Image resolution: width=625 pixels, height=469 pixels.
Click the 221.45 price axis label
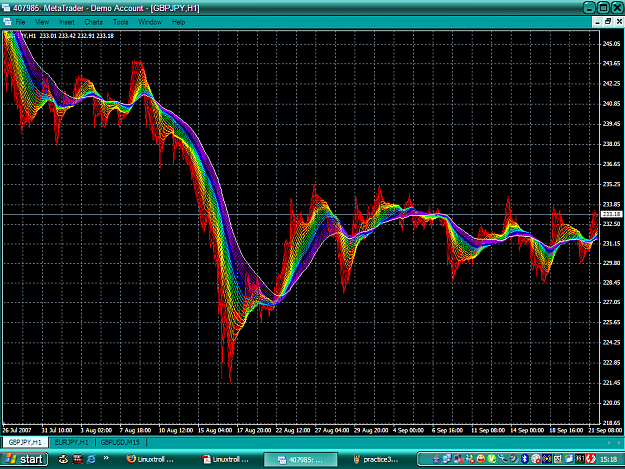[x=611, y=383]
